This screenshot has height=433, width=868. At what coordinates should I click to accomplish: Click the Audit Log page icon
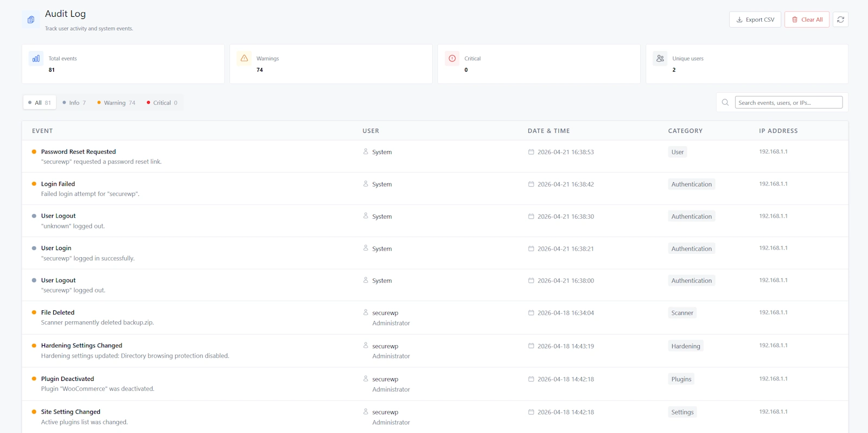[31, 20]
